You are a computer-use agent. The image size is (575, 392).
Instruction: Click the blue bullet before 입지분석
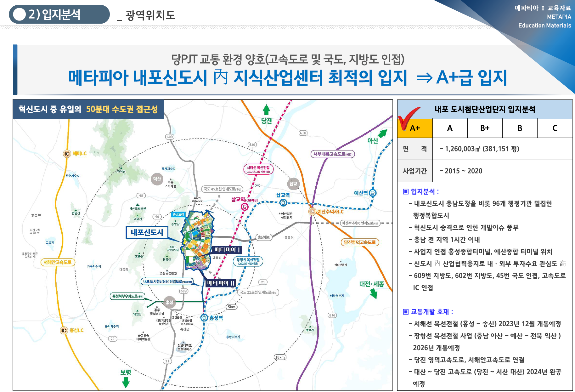tap(406, 191)
